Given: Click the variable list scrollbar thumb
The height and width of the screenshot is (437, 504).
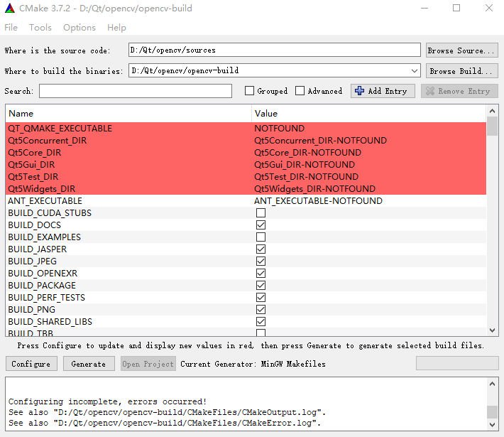Looking at the screenshot, I should click(x=492, y=126).
